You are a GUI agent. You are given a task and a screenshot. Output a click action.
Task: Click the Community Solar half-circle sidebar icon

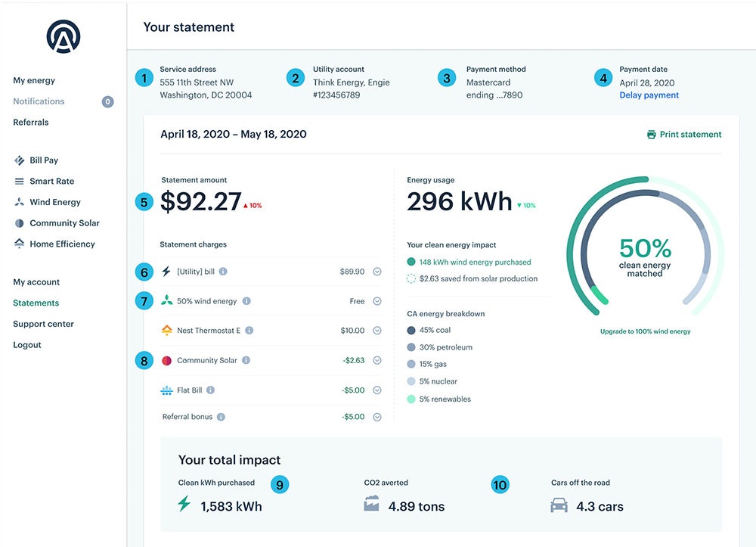(20, 223)
